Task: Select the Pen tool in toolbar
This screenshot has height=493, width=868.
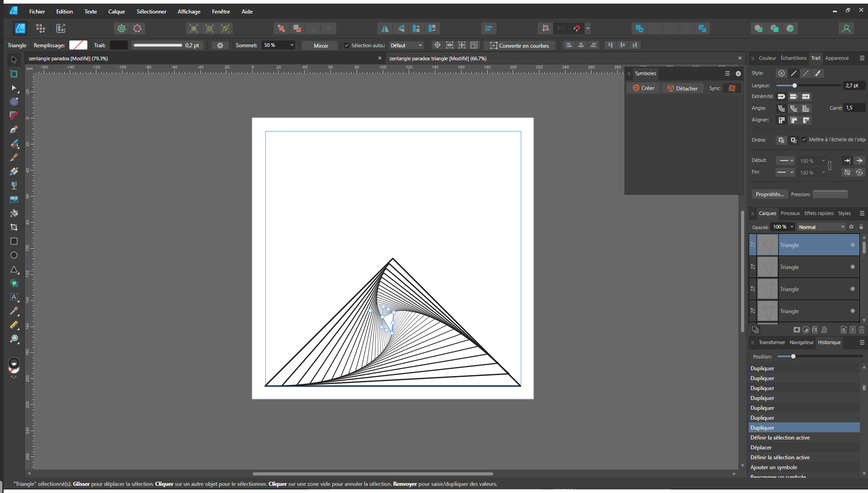Action: point(14,130)
